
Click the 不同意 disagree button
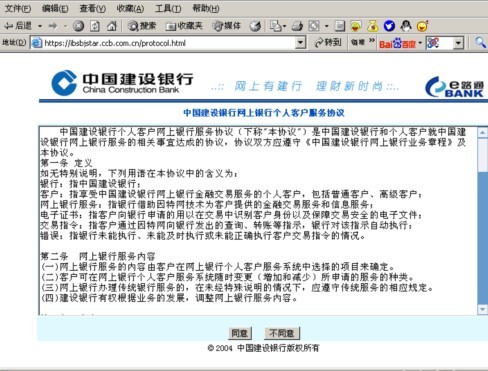(x=282, y=333)
